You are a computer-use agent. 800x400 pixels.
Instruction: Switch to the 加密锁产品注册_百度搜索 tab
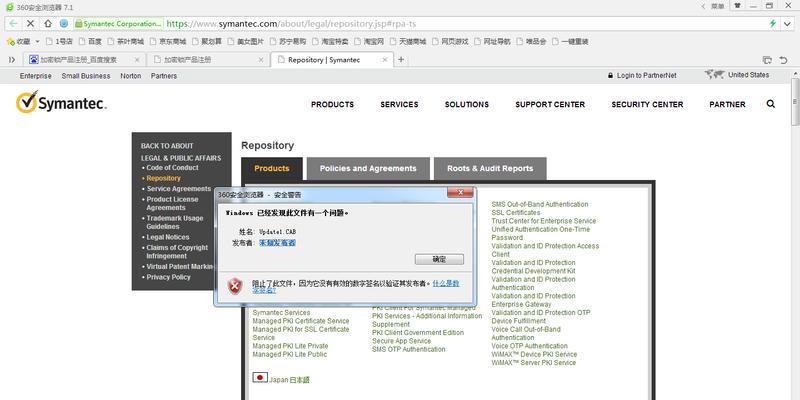pos(84,60)
